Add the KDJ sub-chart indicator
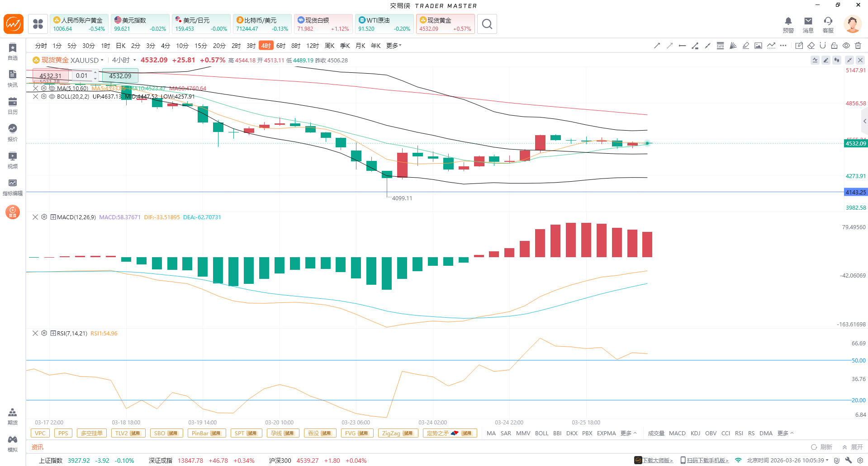868x466 pixels. 696,433
